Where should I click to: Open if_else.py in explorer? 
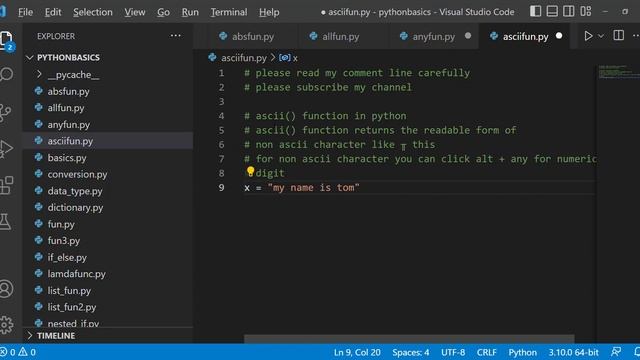[x=108, y=258]
